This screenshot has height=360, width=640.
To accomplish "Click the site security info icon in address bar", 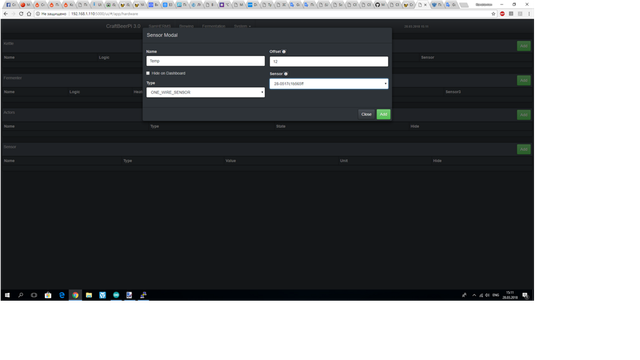I will click(38, 13).
